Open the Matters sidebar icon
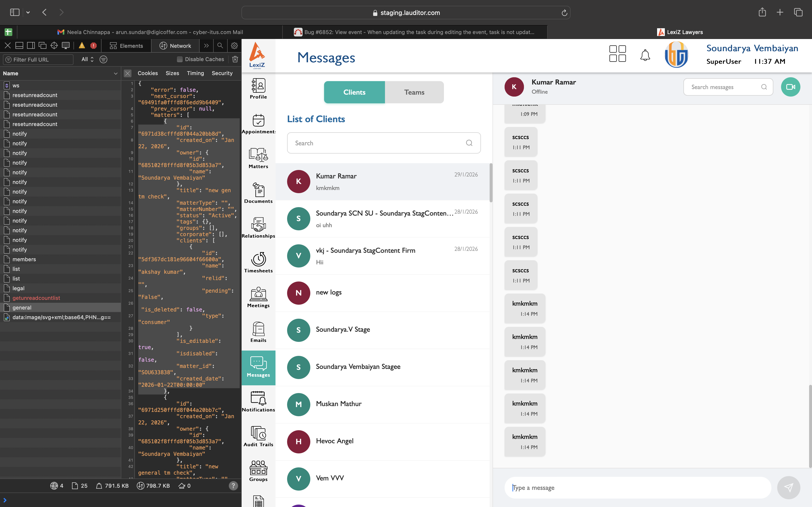 [x=258, y=158]
